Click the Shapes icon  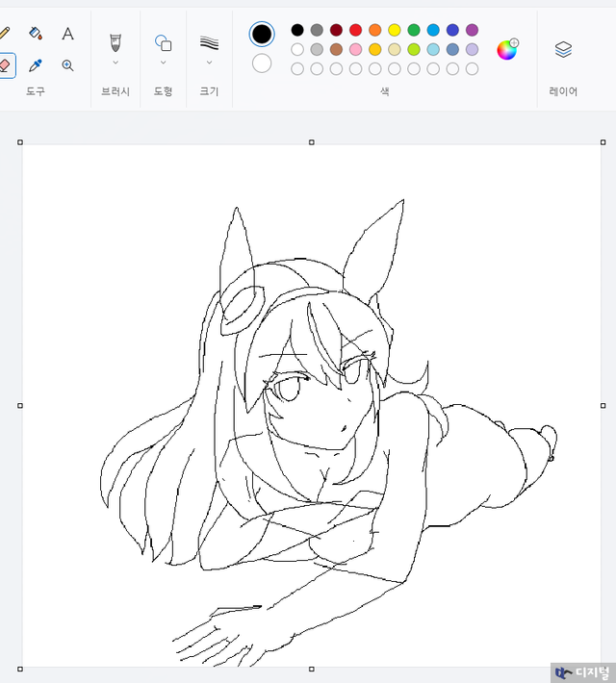click(x=163, y=42)
